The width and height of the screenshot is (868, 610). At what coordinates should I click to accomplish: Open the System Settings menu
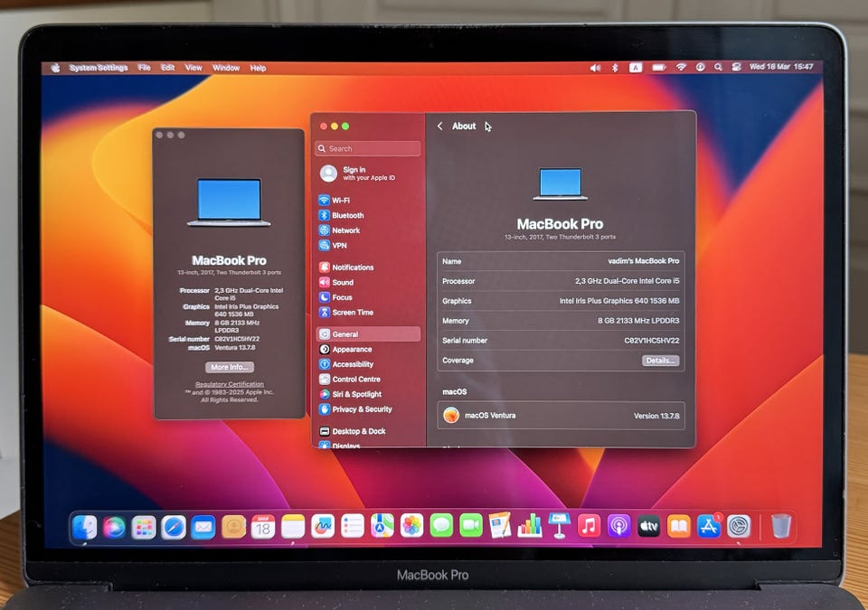99,68
